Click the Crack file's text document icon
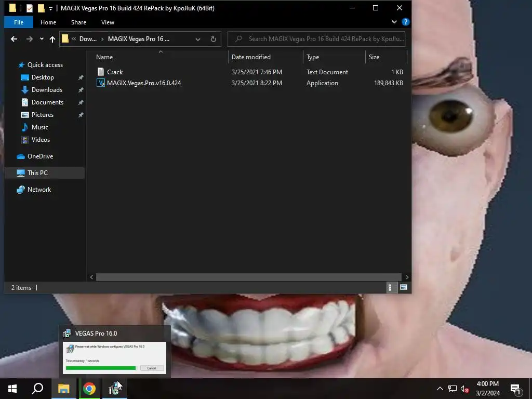Screen dimensions: 532x399 tap(101, 72)
